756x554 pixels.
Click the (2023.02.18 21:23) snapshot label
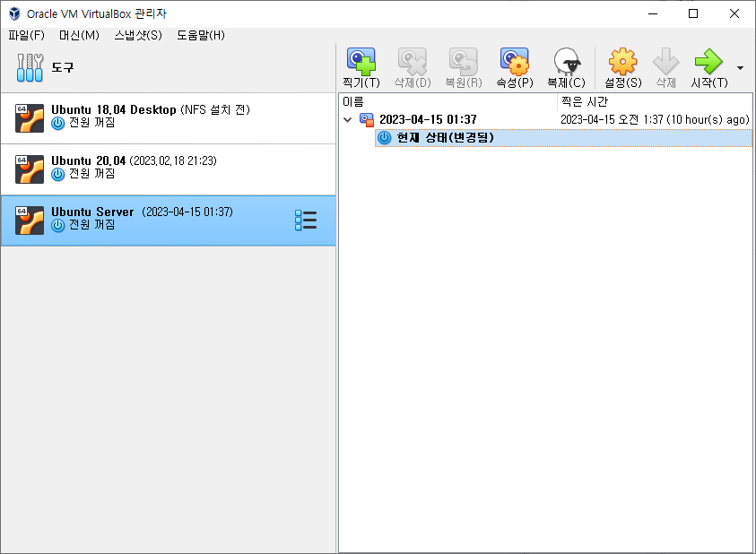tap(173, 161)
